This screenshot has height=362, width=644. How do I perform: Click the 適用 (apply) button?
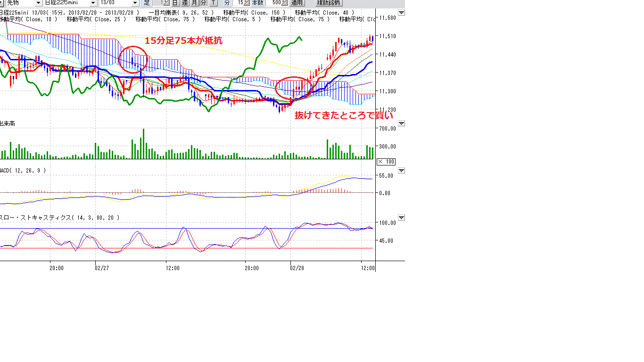297,3
